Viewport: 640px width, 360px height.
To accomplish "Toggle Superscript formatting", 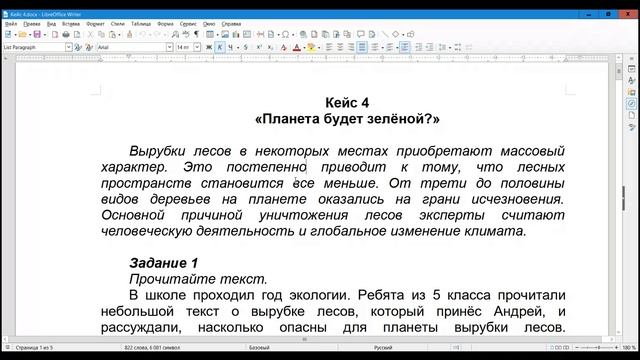I will (x=259, y=48).
